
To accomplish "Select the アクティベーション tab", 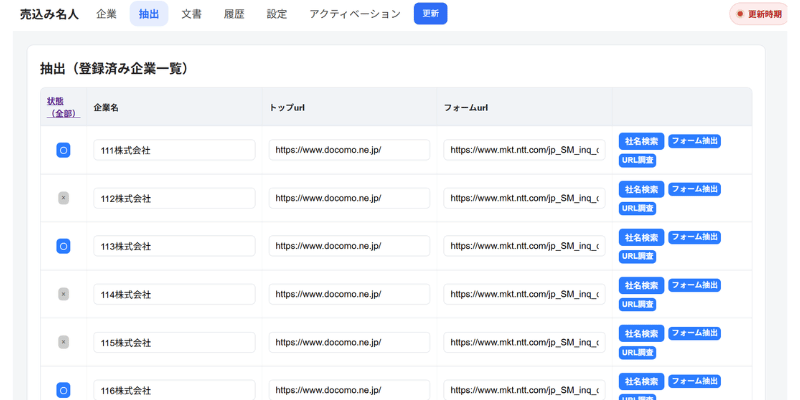I will pos(354,14).
